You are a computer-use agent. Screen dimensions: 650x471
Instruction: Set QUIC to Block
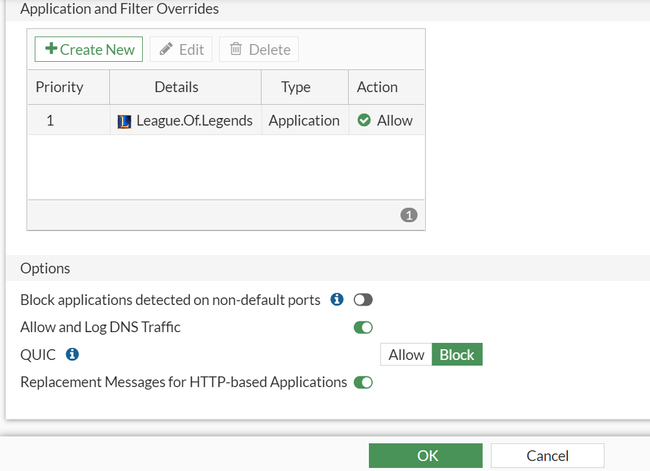[457, 355]
